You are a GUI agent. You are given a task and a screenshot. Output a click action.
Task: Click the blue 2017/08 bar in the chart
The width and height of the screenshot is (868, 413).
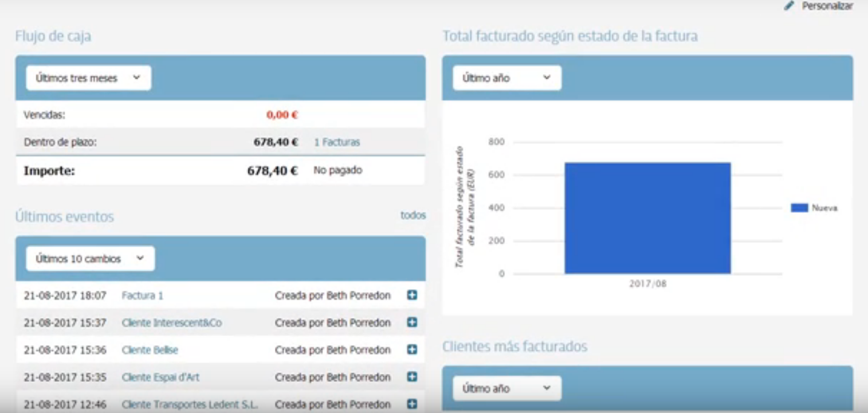coord(647,218)
